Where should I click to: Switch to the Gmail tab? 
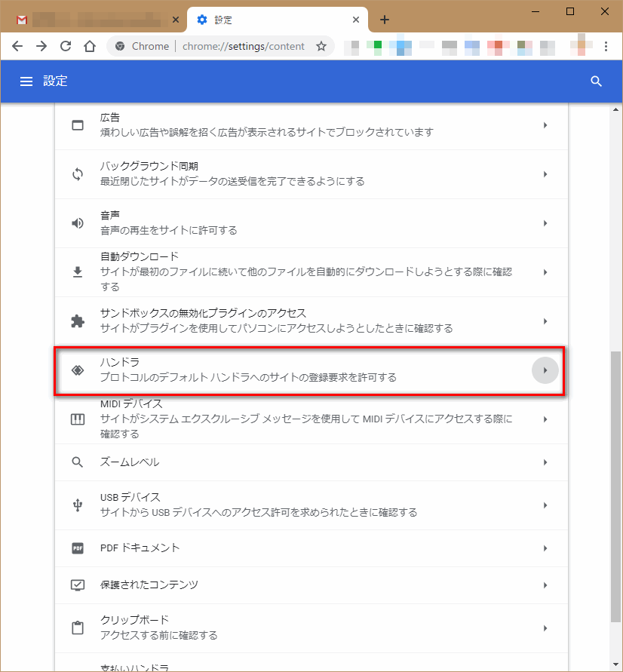(91, 20)
